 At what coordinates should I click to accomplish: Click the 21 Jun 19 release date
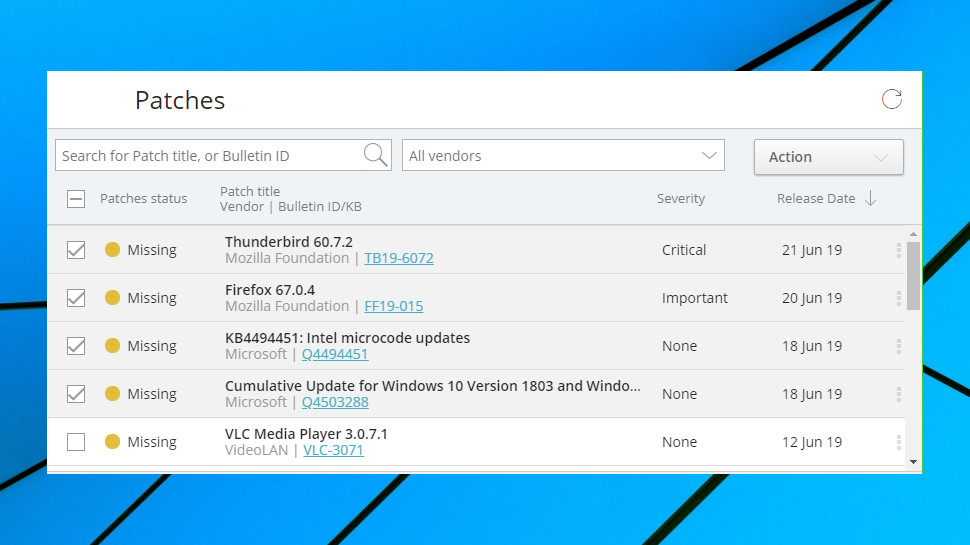click(x=812, y=250)
